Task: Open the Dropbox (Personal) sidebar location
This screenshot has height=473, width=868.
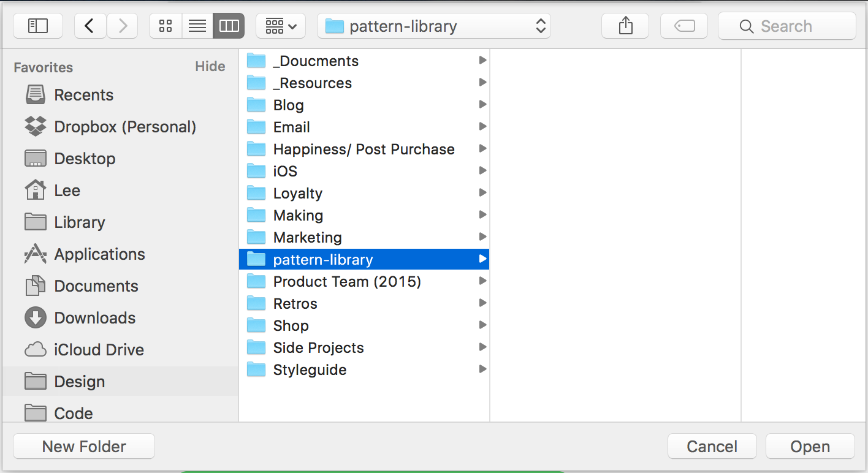Action: [x=126, y=127]
